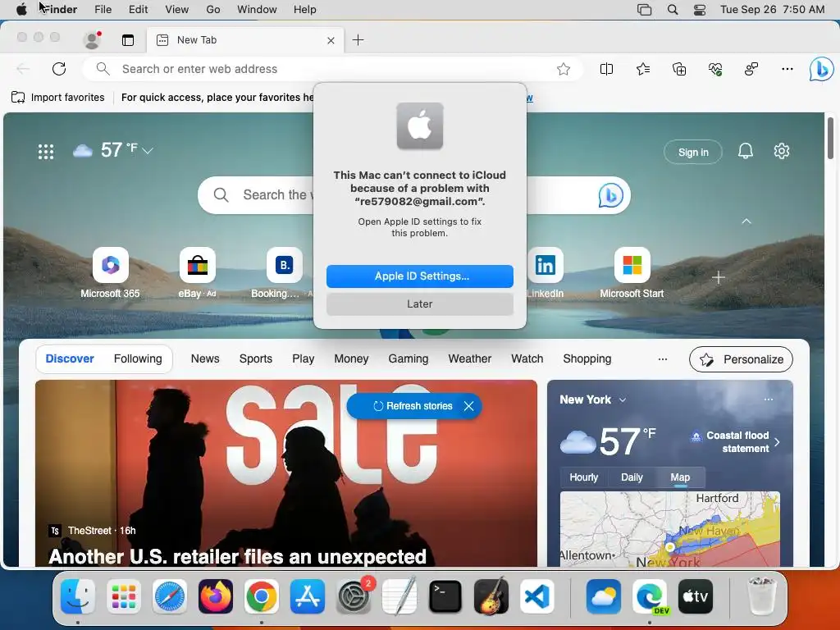Close the Refresh stories banner
Image resolution: width=840 pixels, height=630 pixels.
click(x=468, y=406)
